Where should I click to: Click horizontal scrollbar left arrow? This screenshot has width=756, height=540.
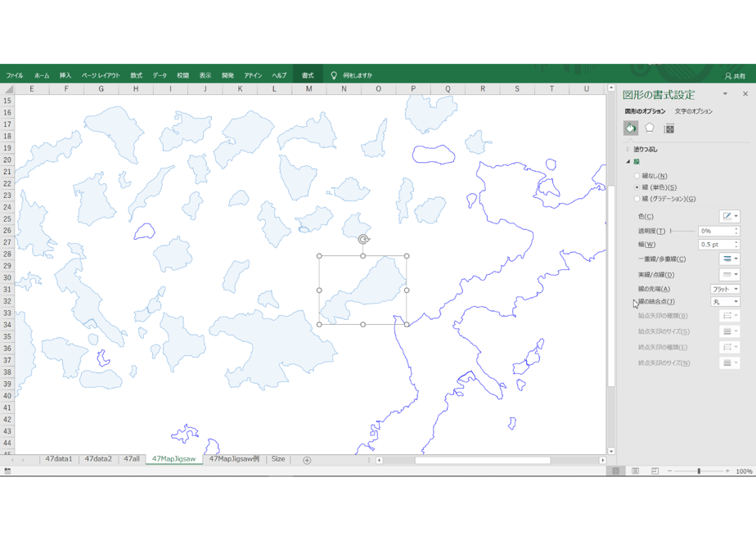coord(379,461)
